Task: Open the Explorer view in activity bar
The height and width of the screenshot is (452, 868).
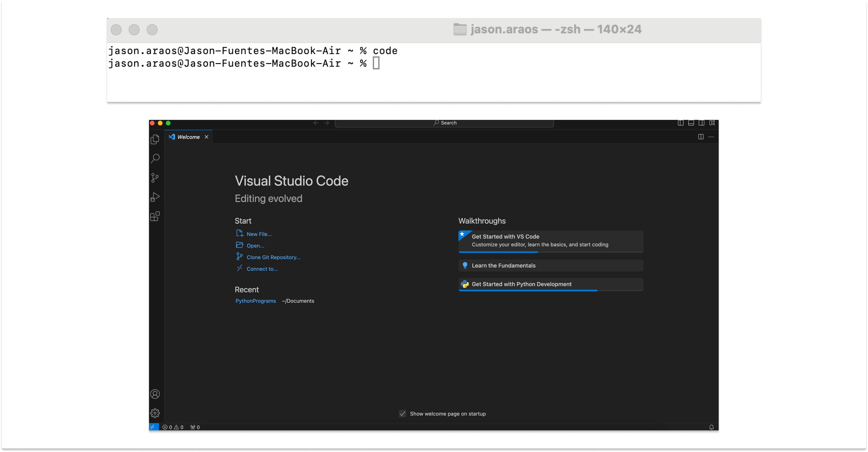Action: coord(155,139)
